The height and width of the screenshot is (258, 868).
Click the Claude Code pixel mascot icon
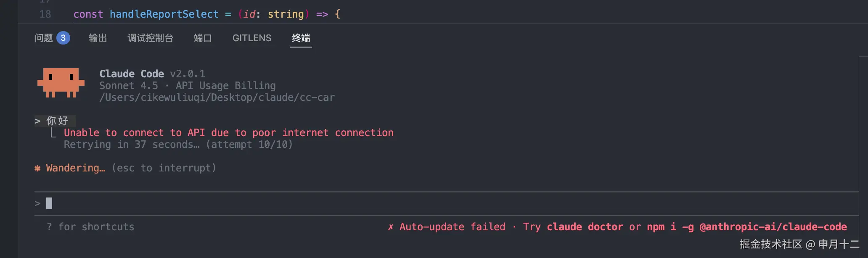pyautogui.click(x=61, y=82)
